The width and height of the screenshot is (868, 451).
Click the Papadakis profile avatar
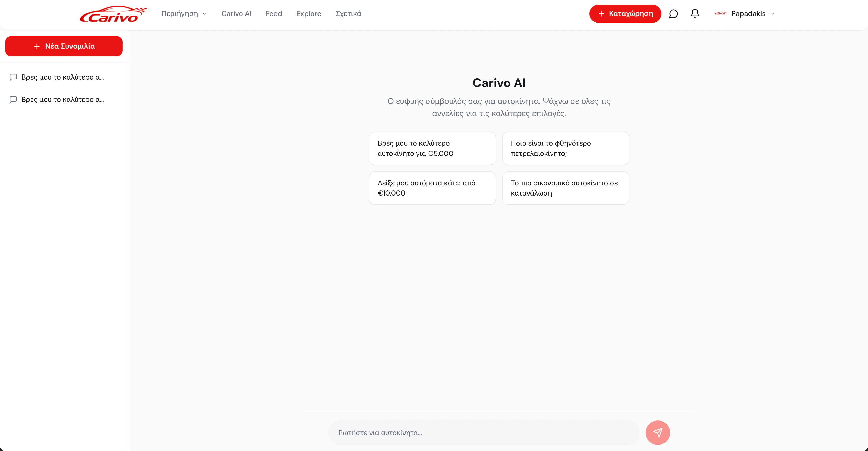(x=720, y=14)
